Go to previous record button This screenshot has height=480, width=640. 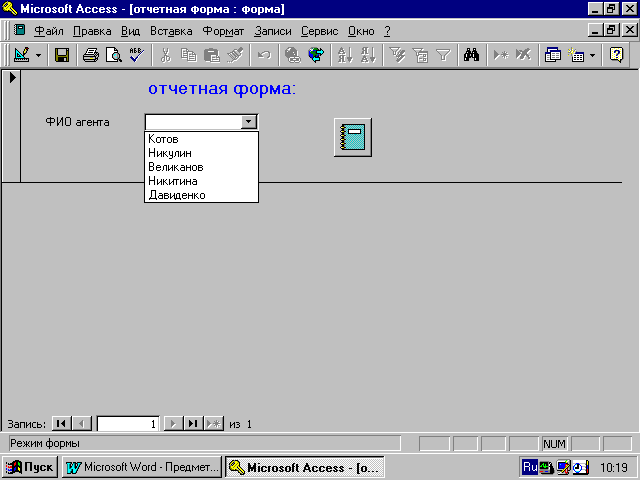82,424
